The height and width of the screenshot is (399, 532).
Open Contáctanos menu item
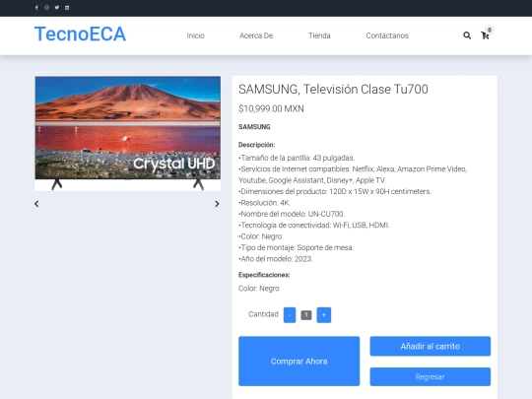[387, 35]
